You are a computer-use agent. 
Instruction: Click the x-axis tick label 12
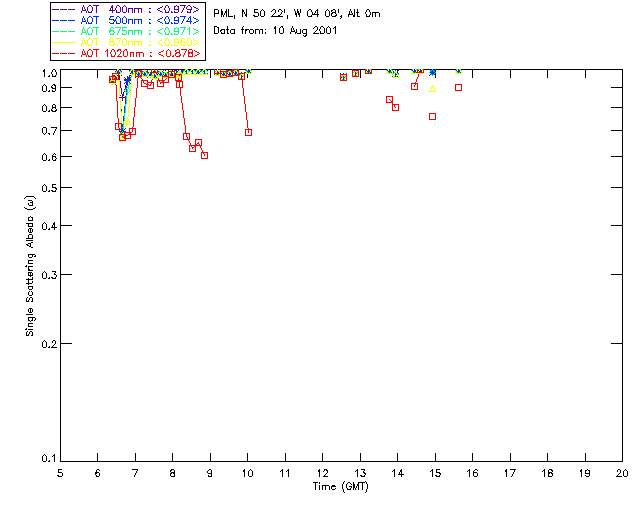pyautogui.click(x=322, y=473)
